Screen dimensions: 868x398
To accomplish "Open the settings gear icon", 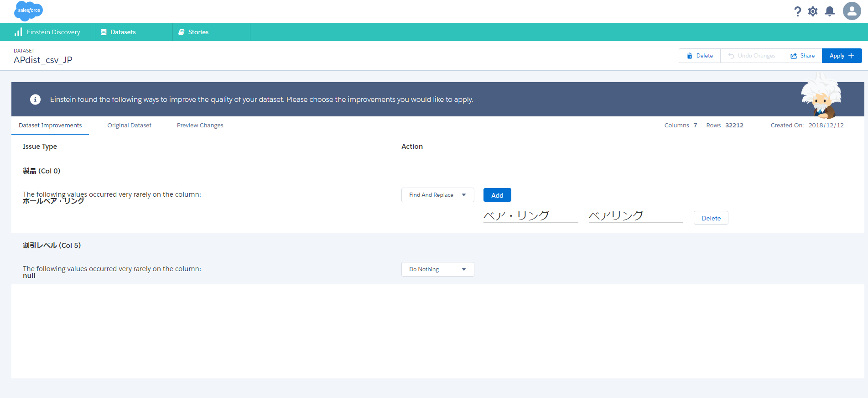I will [813, 11].
